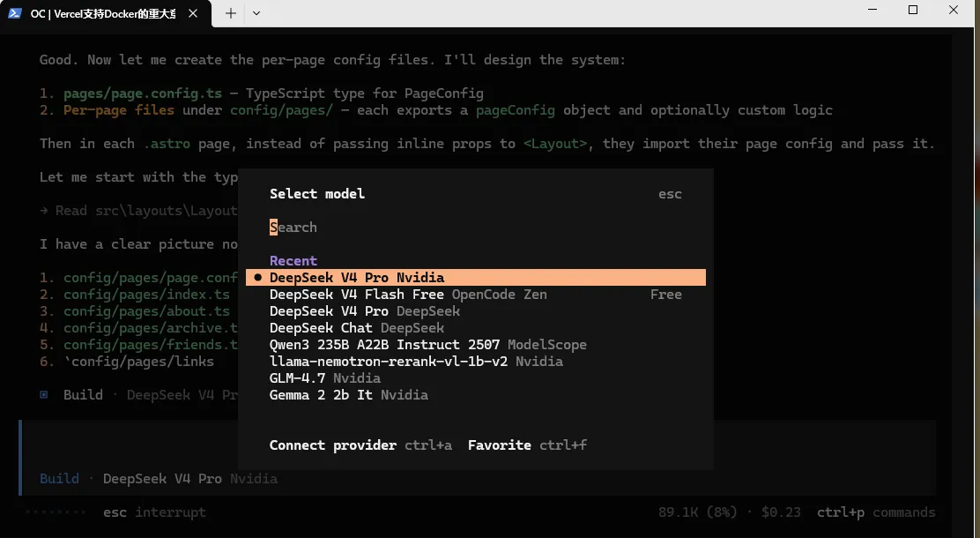Select the OC | Vercel tab
This screenshot has height=538, width=980.
click(106, 13)
